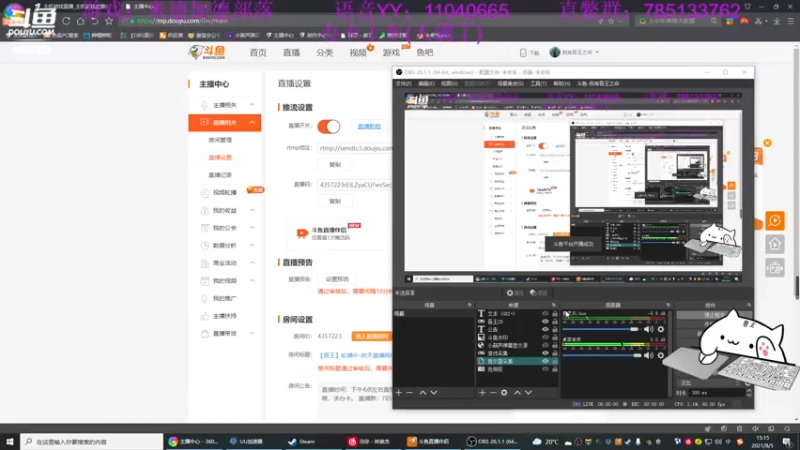Viewport: 800px width, 450px height.
Task: Move scene down in OBS 场景 panel
Action: click(x=434, y=392)
